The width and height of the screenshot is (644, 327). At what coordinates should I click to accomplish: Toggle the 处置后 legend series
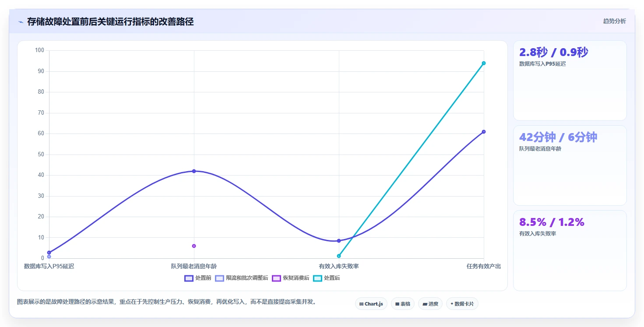coord(327,278)
